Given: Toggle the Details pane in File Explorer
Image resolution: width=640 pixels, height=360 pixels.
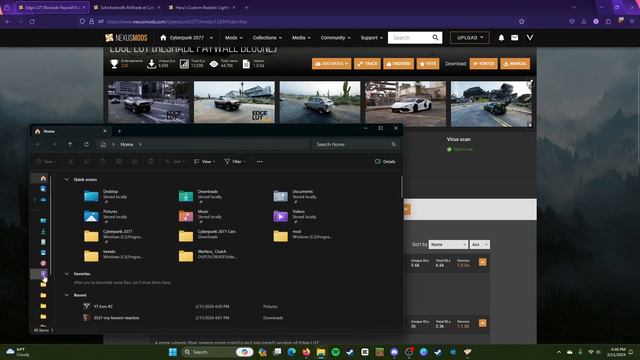Looking at the screenshot, I should (385, 162).
